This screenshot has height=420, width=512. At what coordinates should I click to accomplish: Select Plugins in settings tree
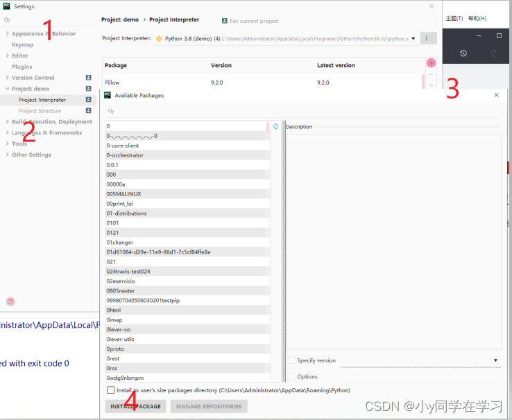click(x=22, y=67)
